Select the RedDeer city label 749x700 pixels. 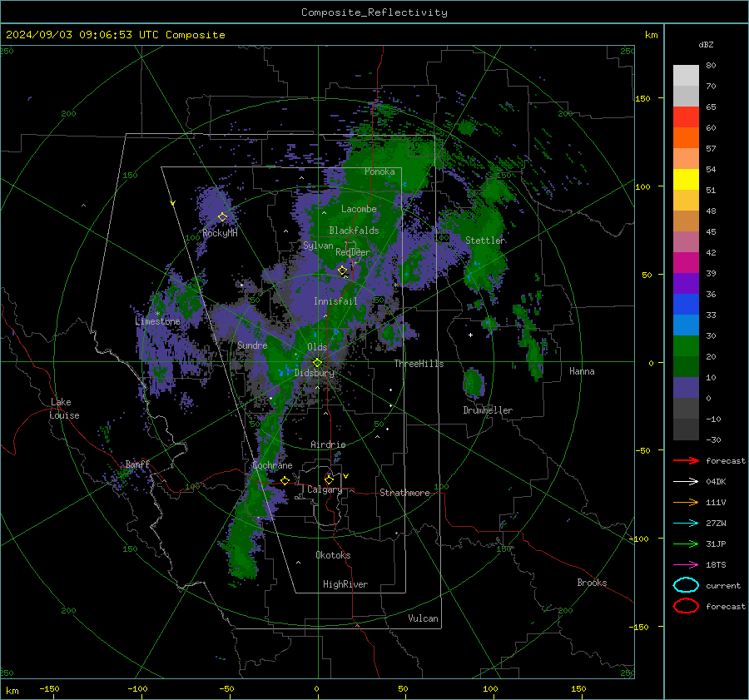pyautogui.click(x=353, y=252)
